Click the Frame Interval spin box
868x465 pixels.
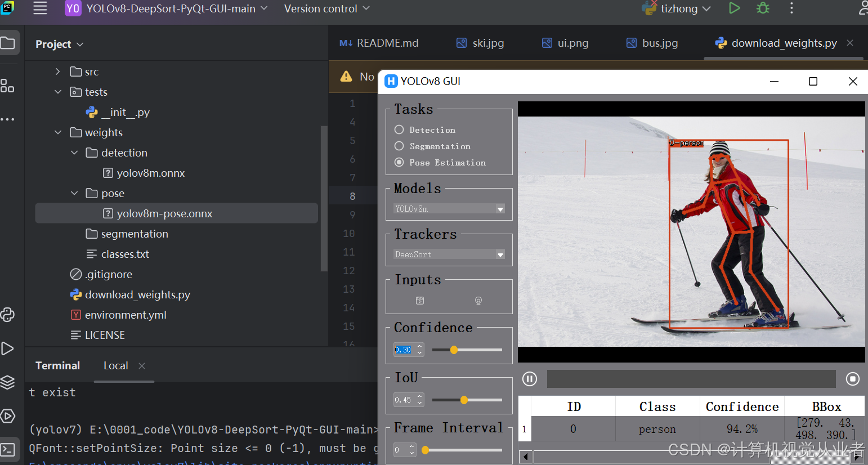[x=404, y=450]
